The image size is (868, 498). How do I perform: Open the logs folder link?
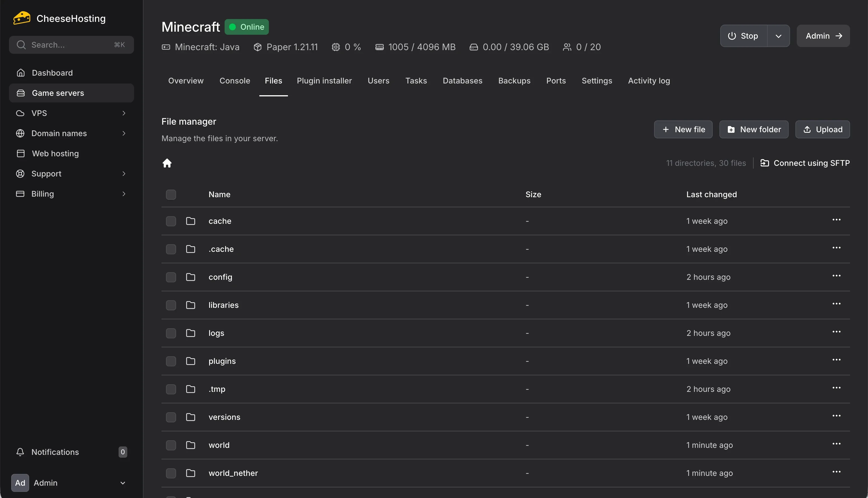(216, 333)
